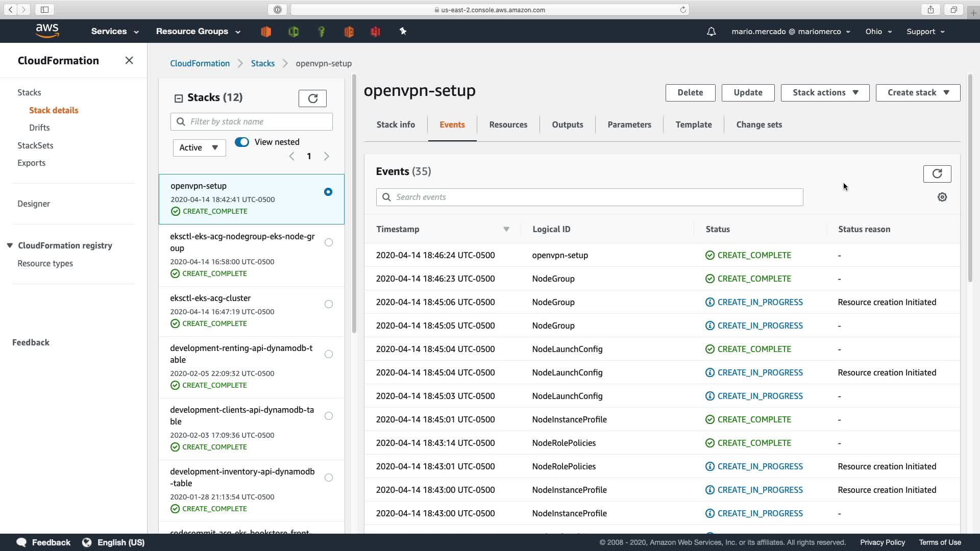Open events table settings gear
980x551 pixels.
942,197
